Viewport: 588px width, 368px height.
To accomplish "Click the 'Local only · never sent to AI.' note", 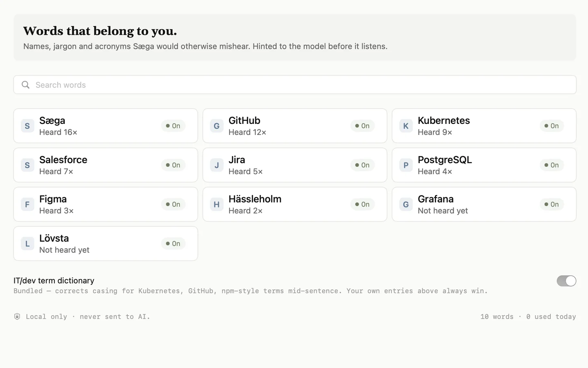I will pyautogui.click(x=88, y=317).
